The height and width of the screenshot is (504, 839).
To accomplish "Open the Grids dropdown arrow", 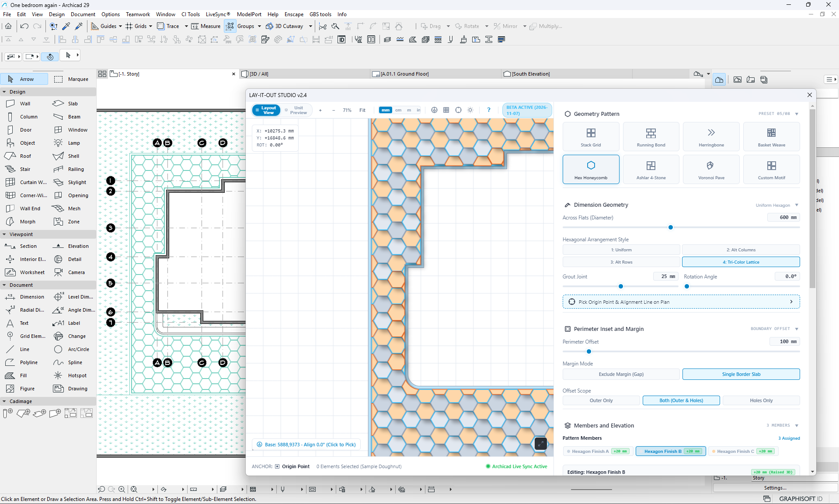I will (150, 26).
